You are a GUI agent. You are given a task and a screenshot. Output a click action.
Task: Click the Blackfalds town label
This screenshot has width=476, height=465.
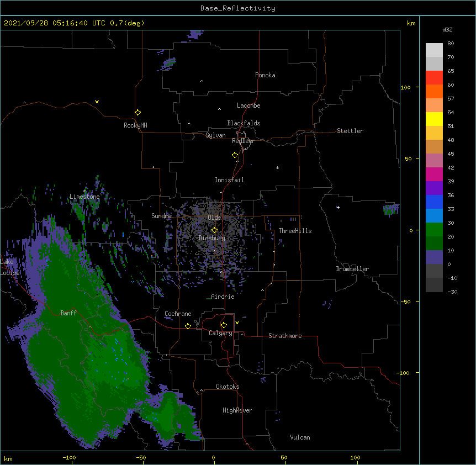244,123
